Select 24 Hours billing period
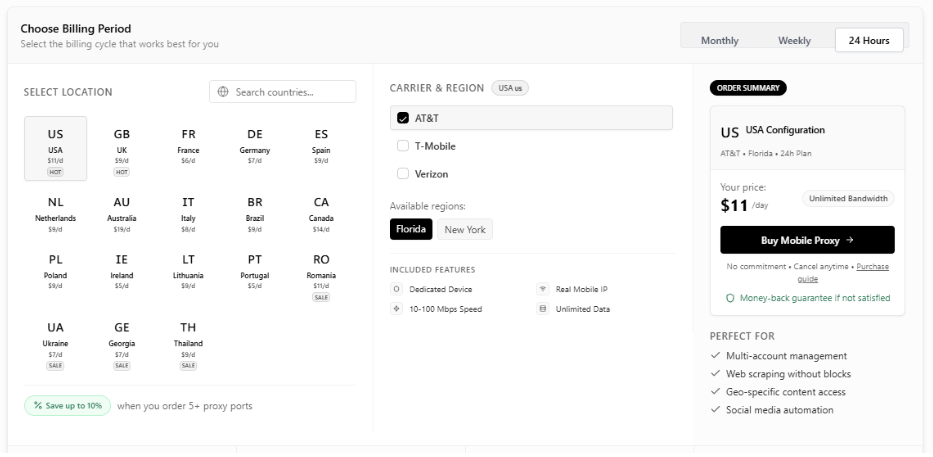This screenshot has width=933, height=457. coord(869,40)
